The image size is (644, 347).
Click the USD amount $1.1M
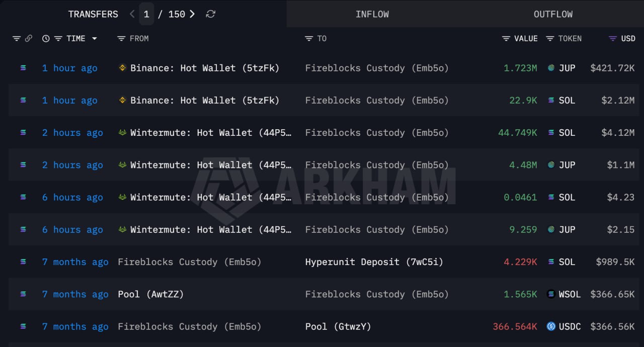click(621, 164)
